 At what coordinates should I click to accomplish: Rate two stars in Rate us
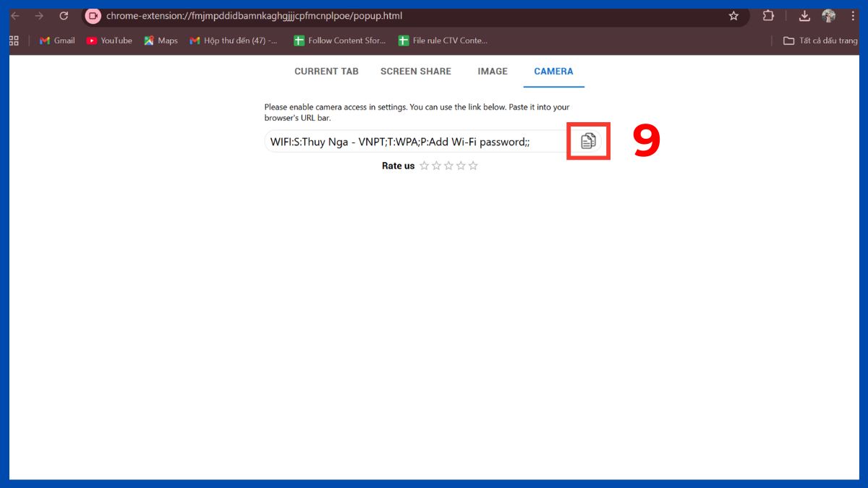(x=436, y=166)
